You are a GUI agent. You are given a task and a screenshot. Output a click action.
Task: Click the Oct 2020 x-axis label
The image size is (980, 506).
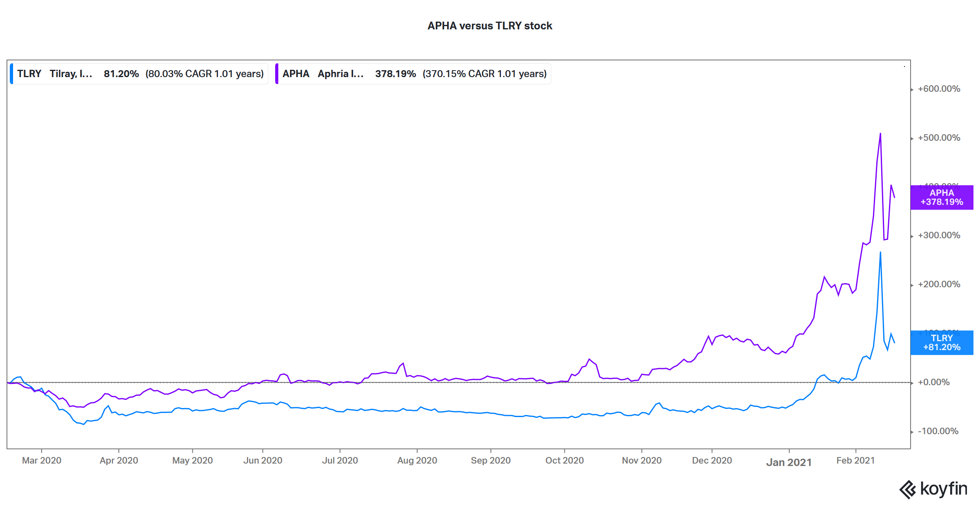pos(564,461)
